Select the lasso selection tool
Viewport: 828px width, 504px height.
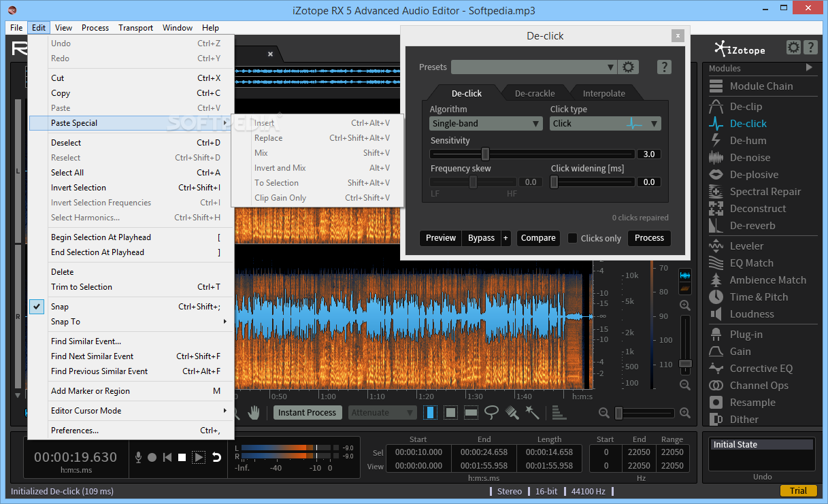(x=491, y=412)
